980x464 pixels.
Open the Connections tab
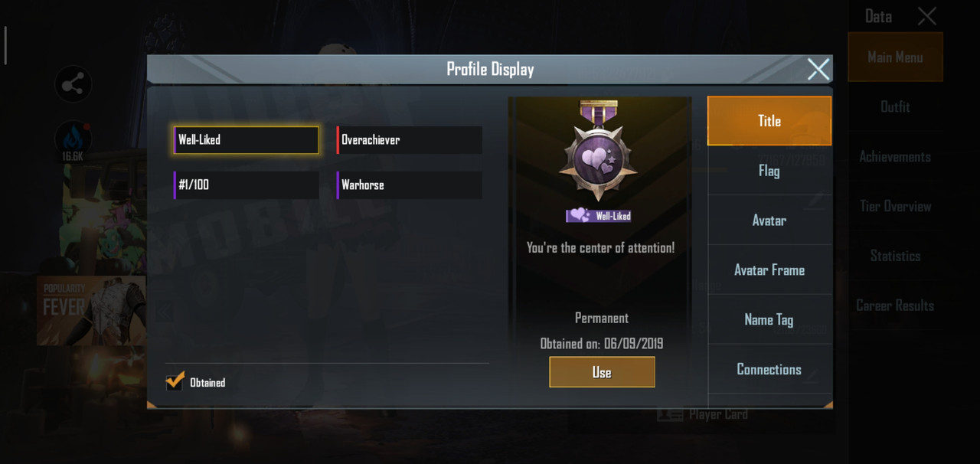coord(769,370)
